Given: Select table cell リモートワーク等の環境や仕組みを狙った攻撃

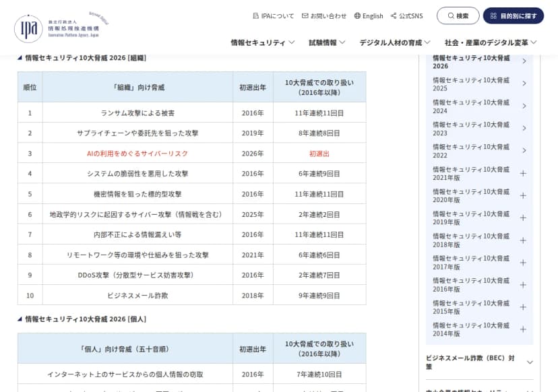Looking at the screenshot, I should click(137, 255).
